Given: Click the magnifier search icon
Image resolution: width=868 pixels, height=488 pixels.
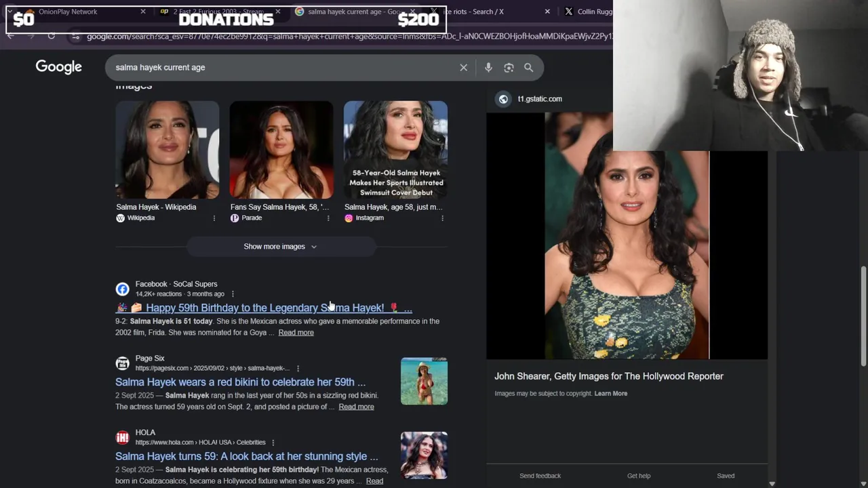Looking at the screenshot, I should tap(529, 68).
